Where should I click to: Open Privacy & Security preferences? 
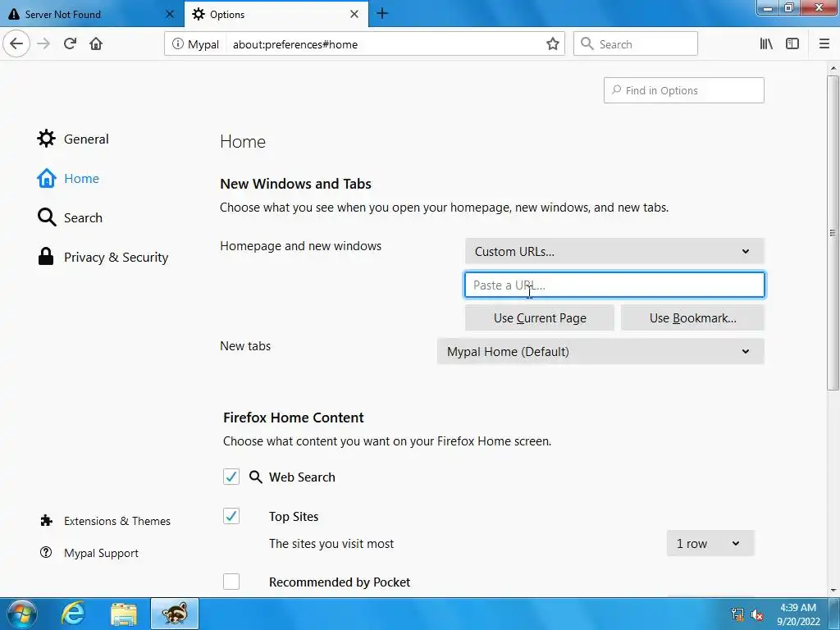pyautogui.click(x=103, y=257)
